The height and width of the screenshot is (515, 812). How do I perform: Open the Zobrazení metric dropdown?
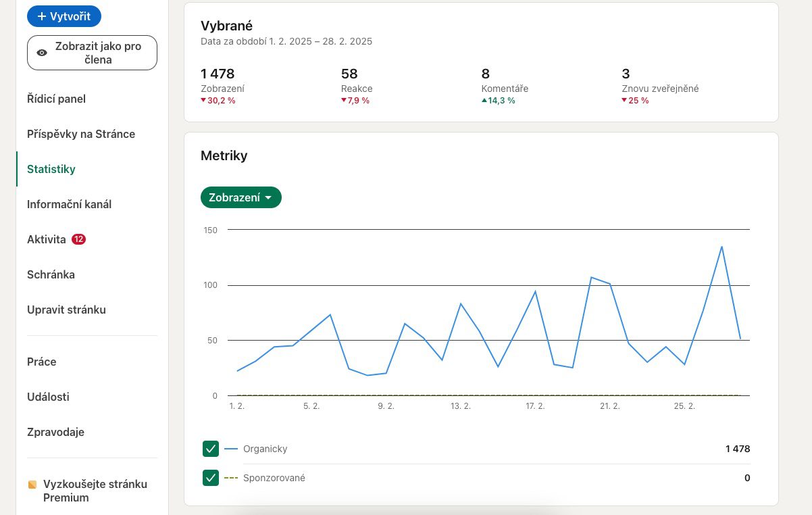[240, 197]
